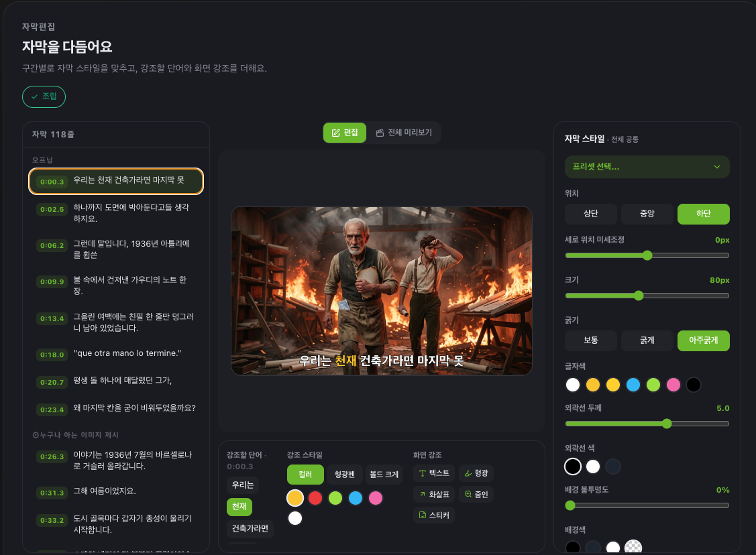756x555 pixels.
Task: Add the 화살표 arrow emphasis
Action: (x=434, y=494)
